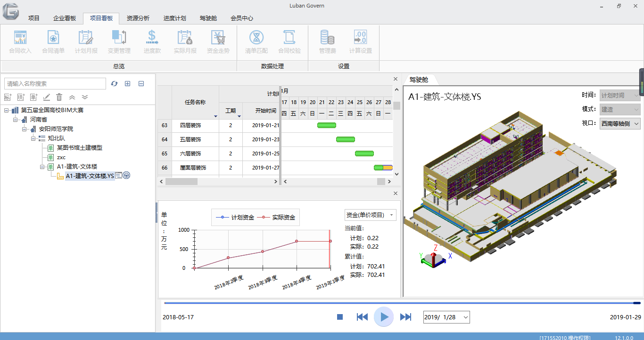The image size is (644, 340).
Task: Collapse the 第五届全国高校BIM大赛 tree node
Action: (6, 110)
